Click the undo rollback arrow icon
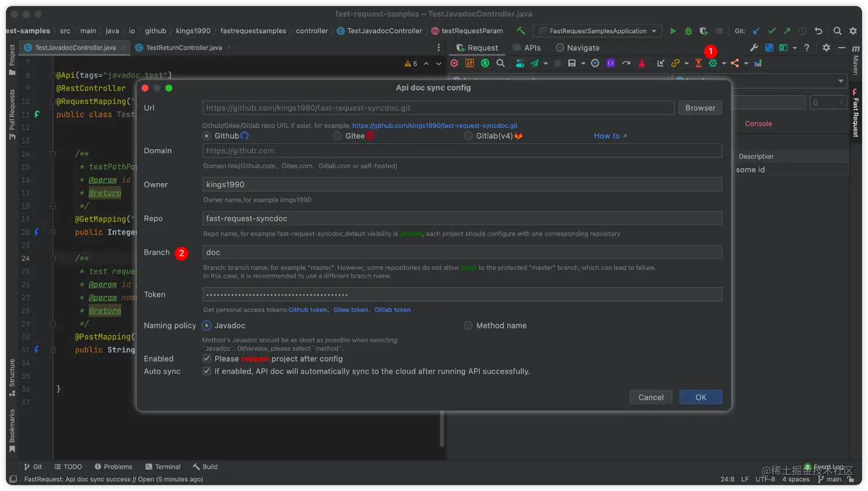The image size is (868, 491). [819, 31]
